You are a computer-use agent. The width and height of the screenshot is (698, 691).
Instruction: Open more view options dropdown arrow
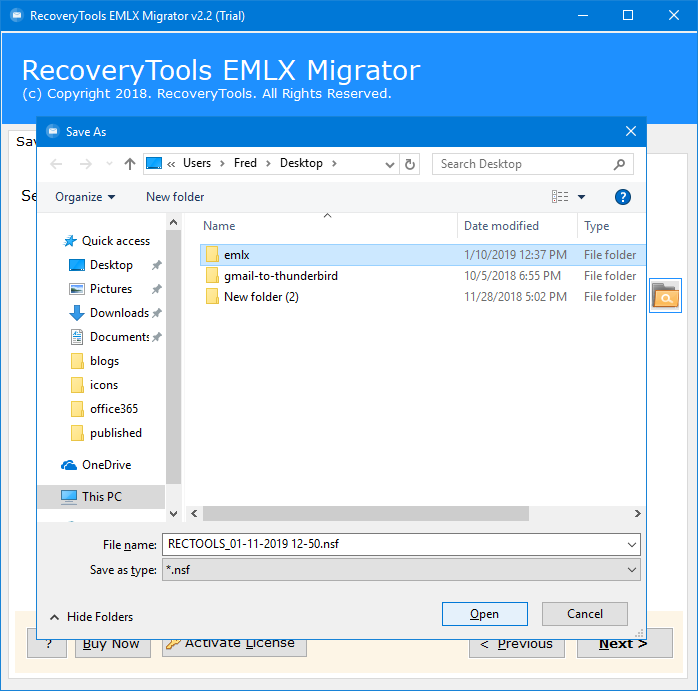(581, 197)
